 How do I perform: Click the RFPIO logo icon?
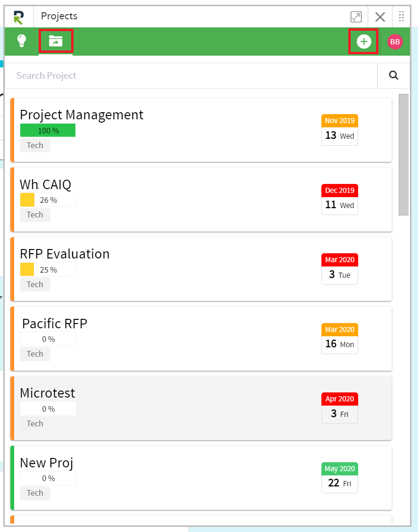coord(19,17)
